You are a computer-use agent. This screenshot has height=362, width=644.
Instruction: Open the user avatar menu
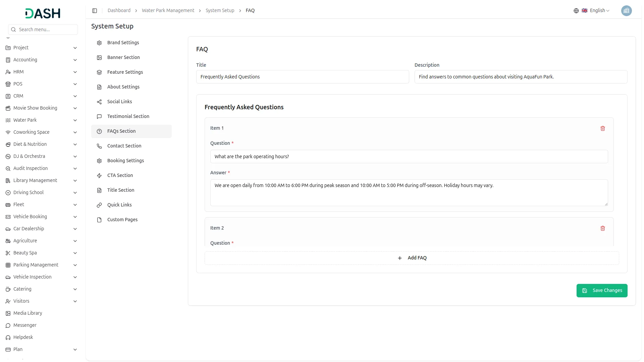626,11
